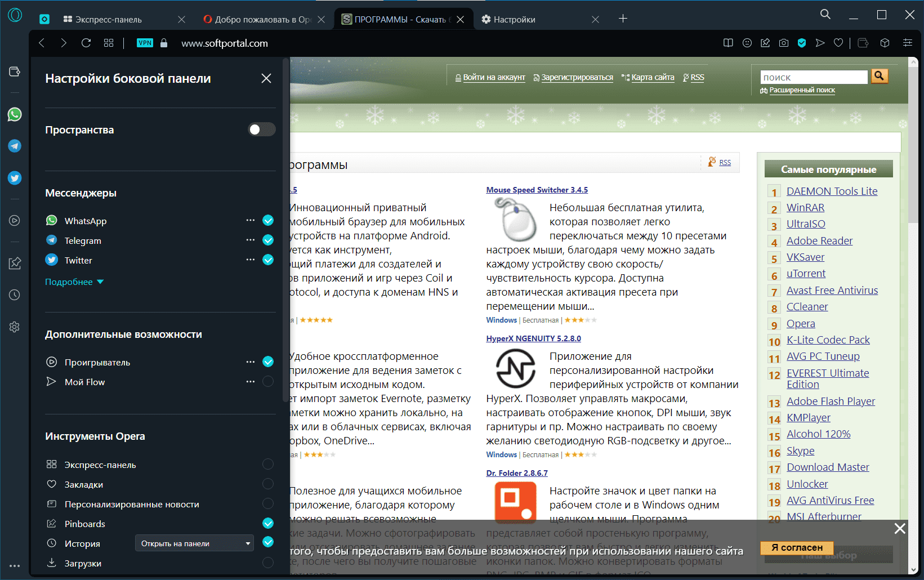Open Telegram three-dot options menu

(251, 240)
